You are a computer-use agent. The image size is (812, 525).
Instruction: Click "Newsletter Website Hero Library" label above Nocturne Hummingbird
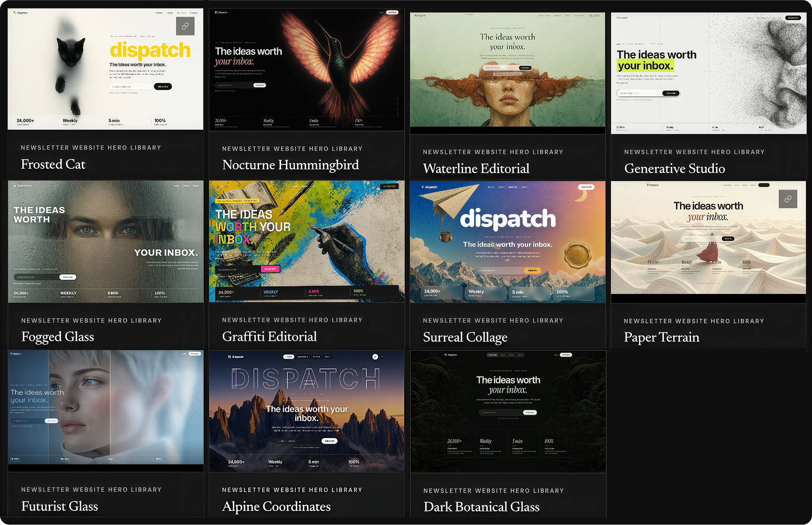(292, 149)
